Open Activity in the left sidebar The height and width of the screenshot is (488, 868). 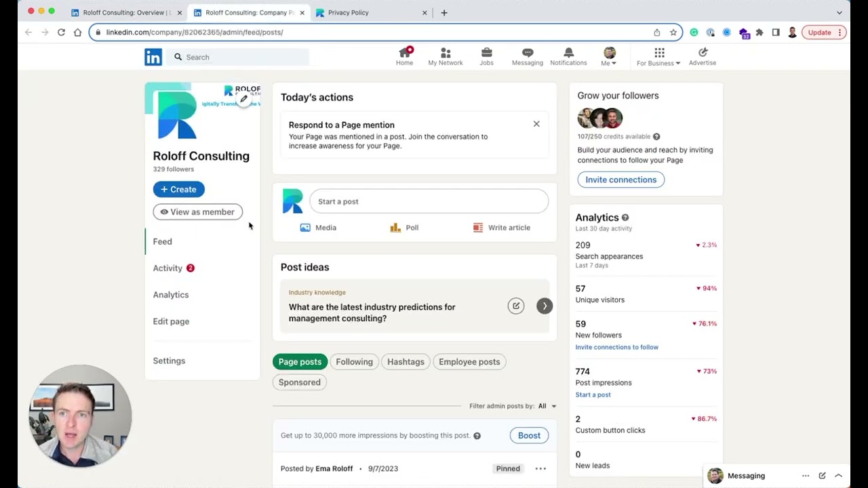pyautogui.click(x=167, y=268)
